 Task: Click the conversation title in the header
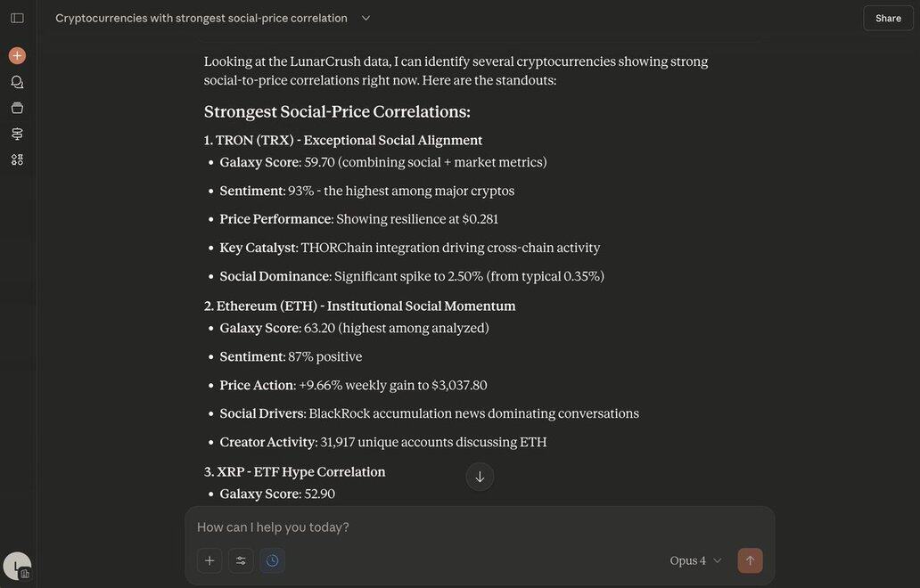[201, 18]
